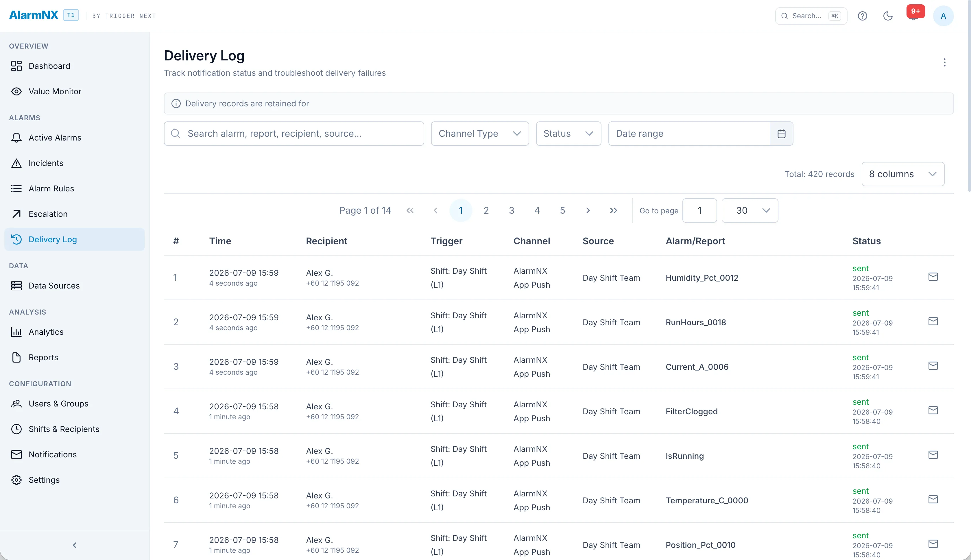Click the Trigger column header
971x560 pixels.
coord(446,241)
